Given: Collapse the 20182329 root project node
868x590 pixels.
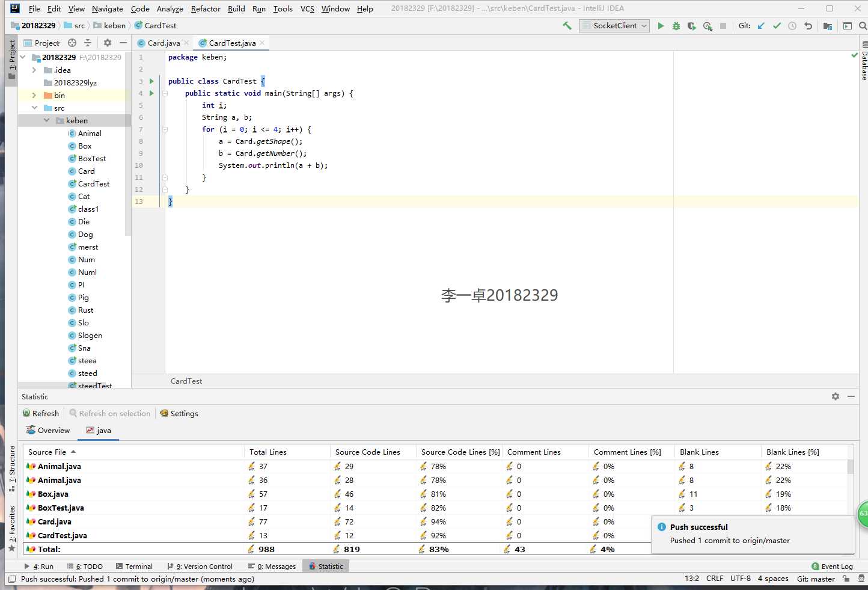Looking at the screenshot, I should pyautogui.click(x=23, y=57).
